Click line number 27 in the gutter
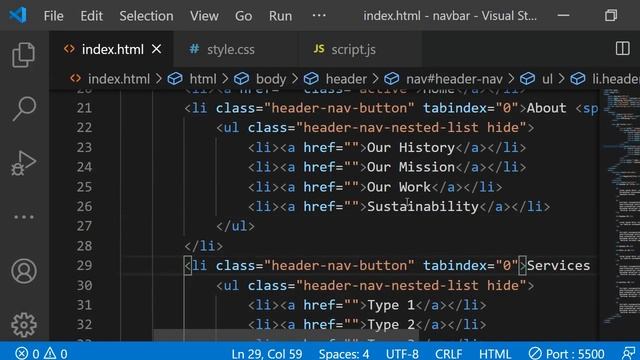640x360 pixels. pyautogui.click(x=84, y=226)
